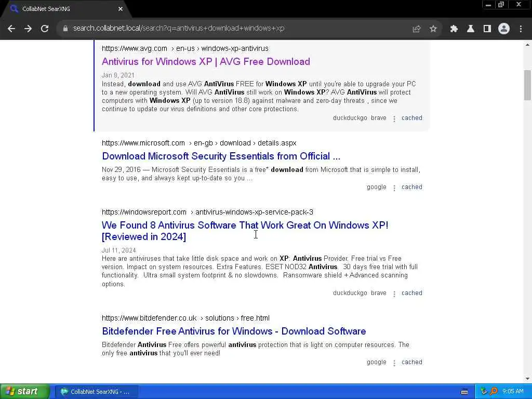Click google engine label on Bitdefender result
Image resolution: width=532 pixels, height=399 pixels.
(376, 362)
